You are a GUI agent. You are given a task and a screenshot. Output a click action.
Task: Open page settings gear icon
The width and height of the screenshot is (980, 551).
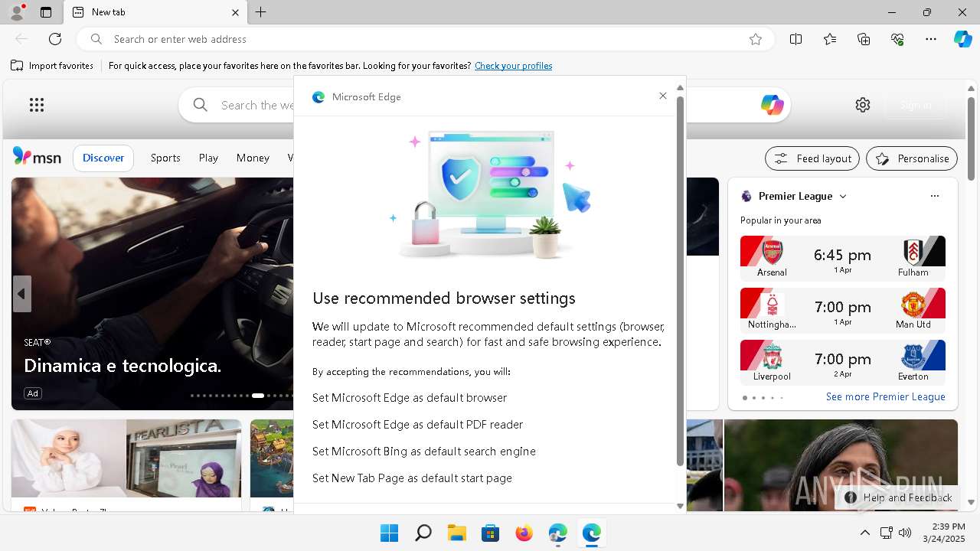click(863, 105)
